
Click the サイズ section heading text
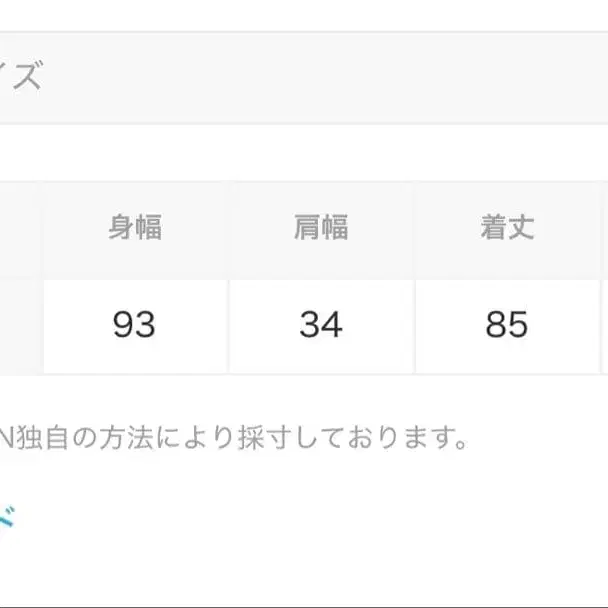click(22, 77)
